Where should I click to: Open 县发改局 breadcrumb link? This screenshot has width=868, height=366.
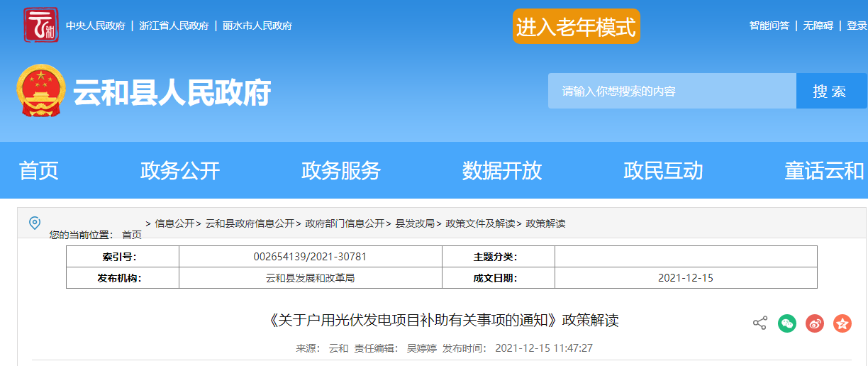(x=414, y=223)
